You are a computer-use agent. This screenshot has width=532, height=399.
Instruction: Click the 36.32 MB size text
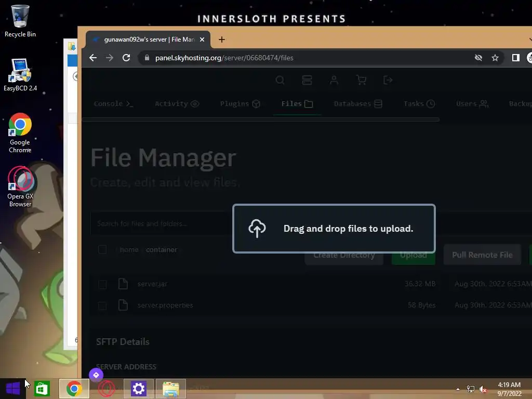click(420, 284)
